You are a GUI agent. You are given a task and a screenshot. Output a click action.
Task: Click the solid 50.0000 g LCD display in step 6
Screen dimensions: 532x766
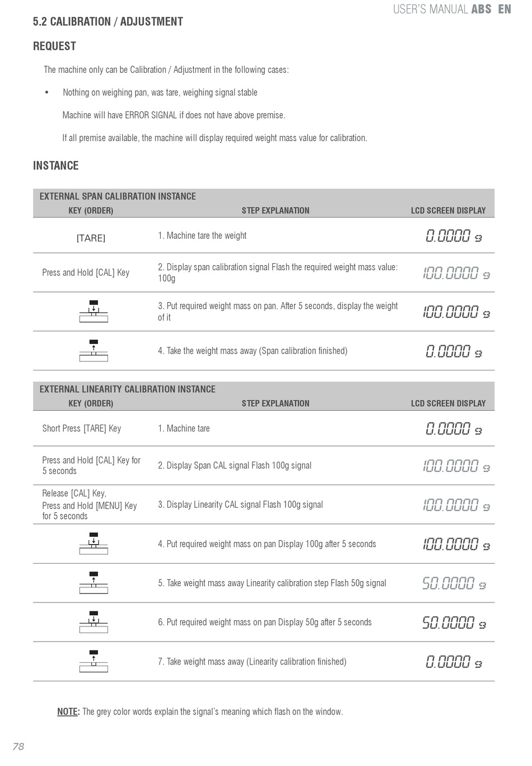454,623
